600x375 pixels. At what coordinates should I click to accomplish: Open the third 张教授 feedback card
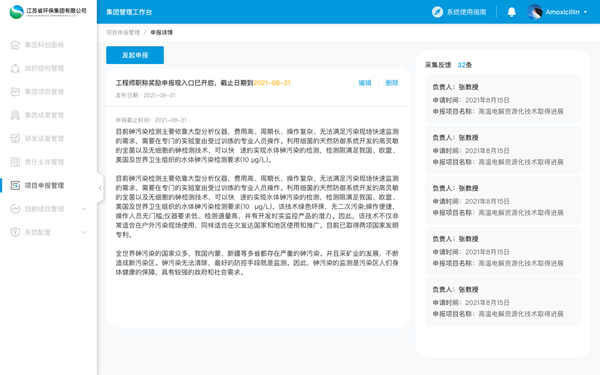pyautogui.click(x=503, y=201)
